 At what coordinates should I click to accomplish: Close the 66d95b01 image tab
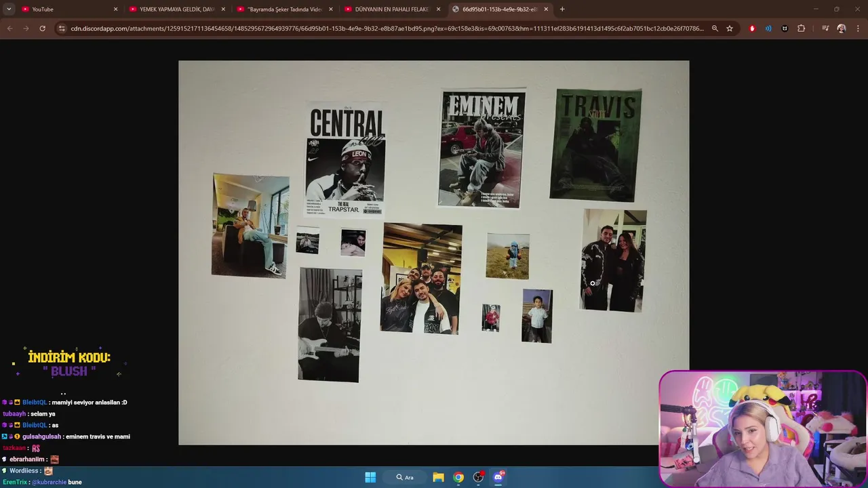(546, 9)
